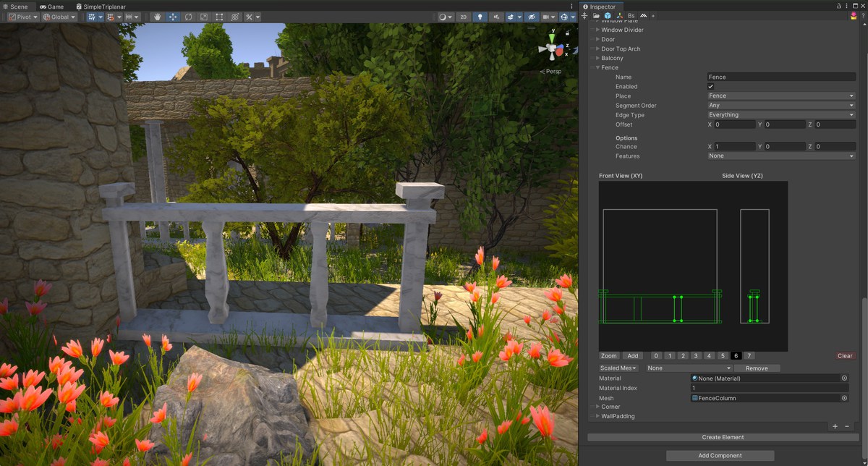Select the Hand view tool
Image resolution: width=868 pixels, height=466 pixels.
[x=157, y=17]
